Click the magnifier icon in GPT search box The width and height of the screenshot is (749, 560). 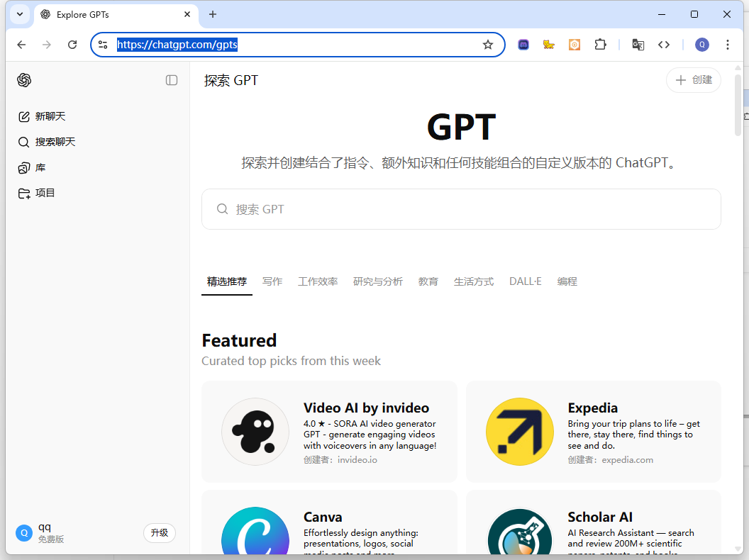pos(222,209)
